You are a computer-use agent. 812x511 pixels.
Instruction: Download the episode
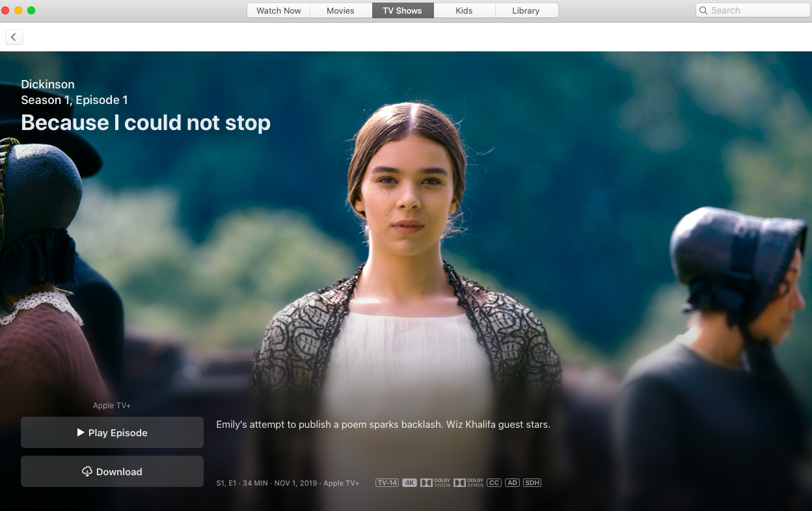tap(112, 471)
